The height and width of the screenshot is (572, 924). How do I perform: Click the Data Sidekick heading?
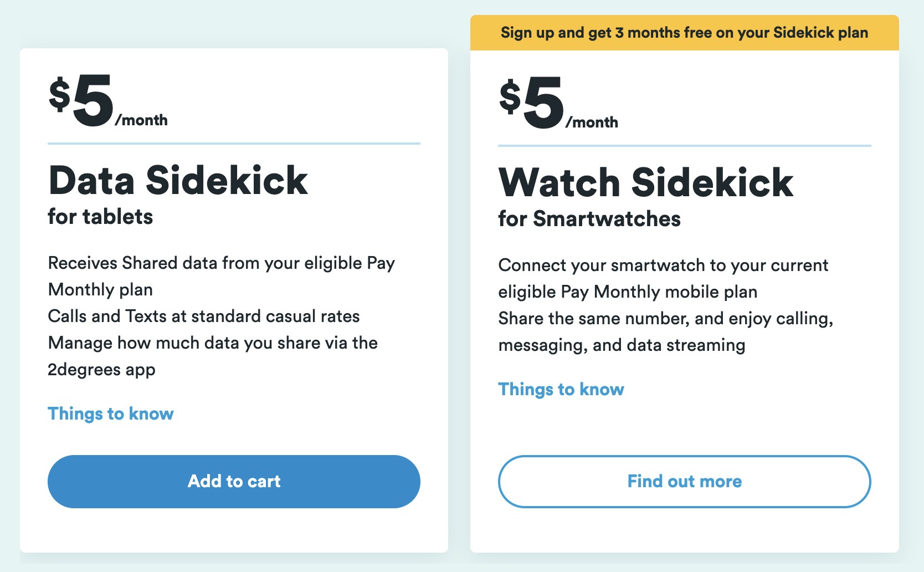pos(178,180)
